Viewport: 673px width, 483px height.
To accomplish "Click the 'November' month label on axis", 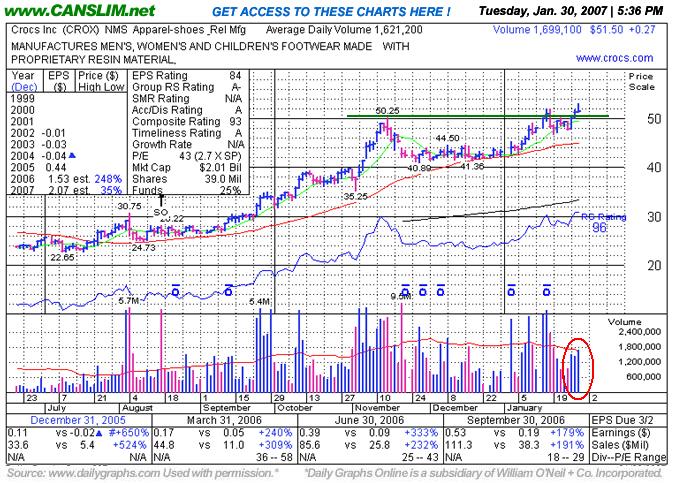I will 377,408.
